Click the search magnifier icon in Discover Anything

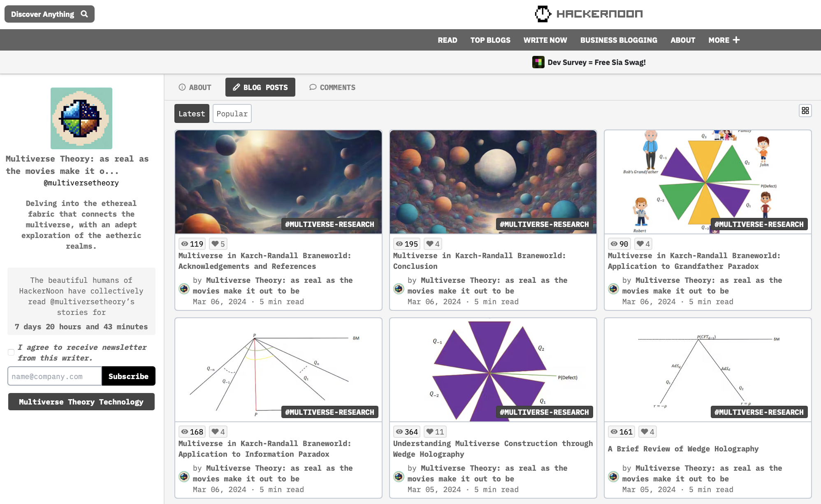point(84,14)
